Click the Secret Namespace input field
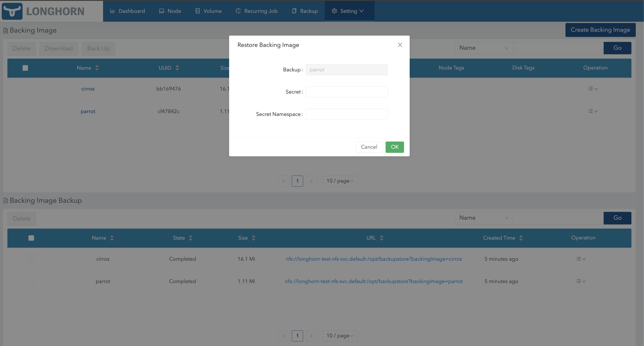 point(347,114)
